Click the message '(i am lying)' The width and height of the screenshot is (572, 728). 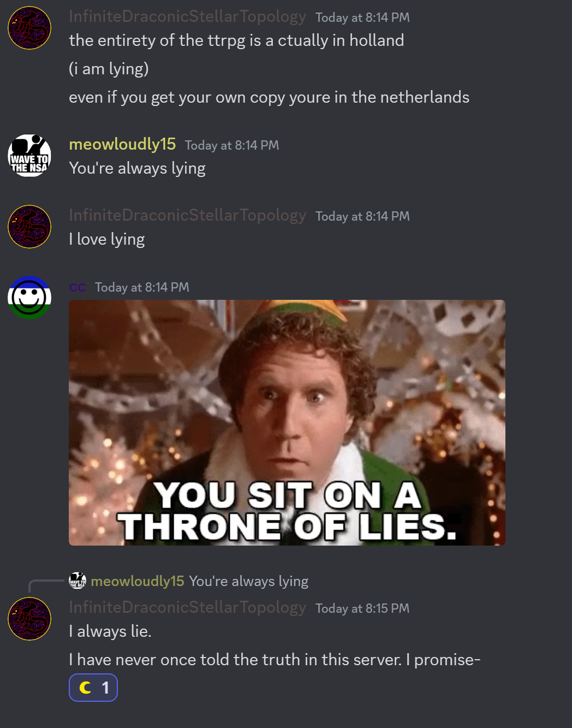pyautogui.click(x=109, y=69)
